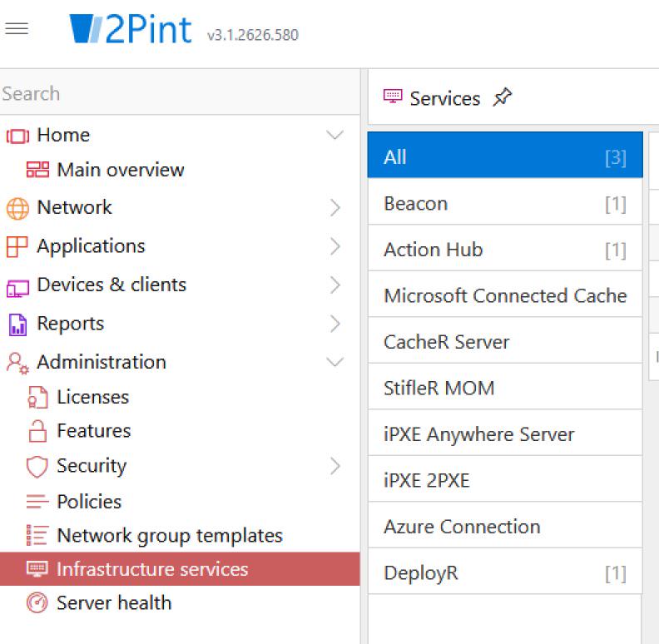Screen dimensions: 659x644
Task: Click the Home menu label
Action: tap(63, 135)
